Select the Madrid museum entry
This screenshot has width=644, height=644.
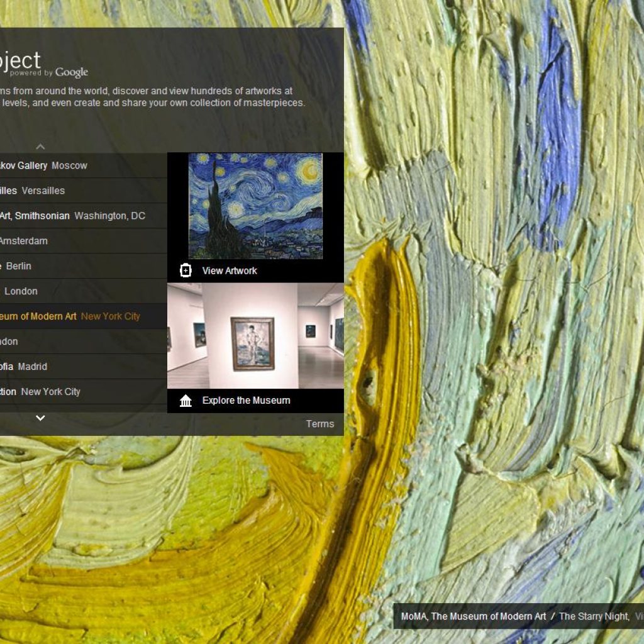click(84, 367)
